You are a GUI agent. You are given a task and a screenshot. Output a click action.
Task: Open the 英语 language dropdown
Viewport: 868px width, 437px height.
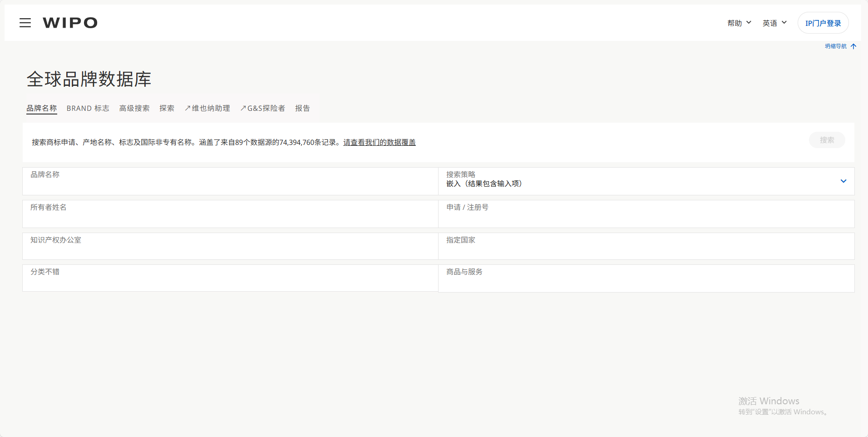click(774, 23)
